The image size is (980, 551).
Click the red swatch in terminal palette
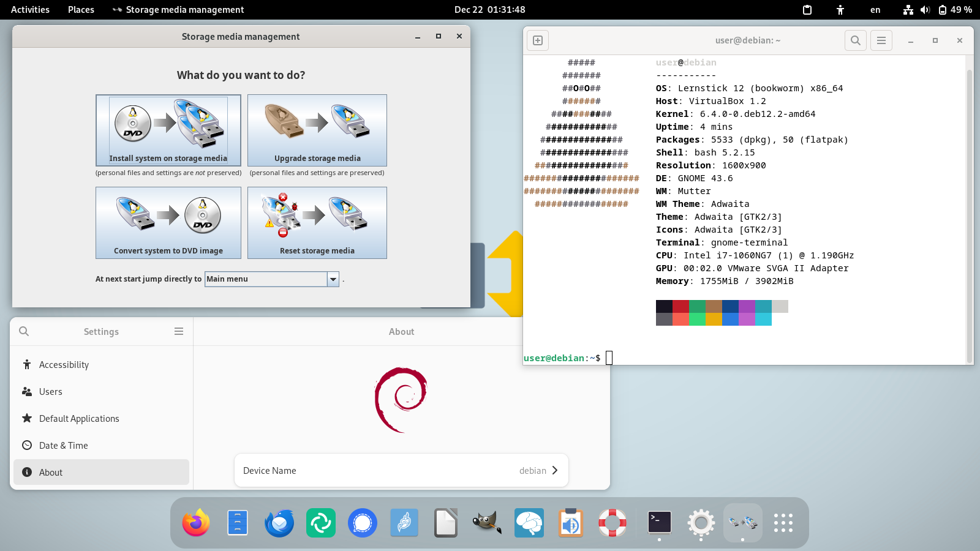pyautogui.click(x=680, y=306)
